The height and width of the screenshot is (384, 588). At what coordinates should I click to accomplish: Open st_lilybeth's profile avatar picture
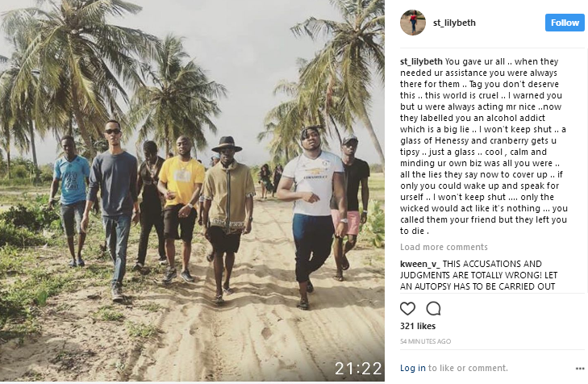pyautogui.click(x=413, y=23)
